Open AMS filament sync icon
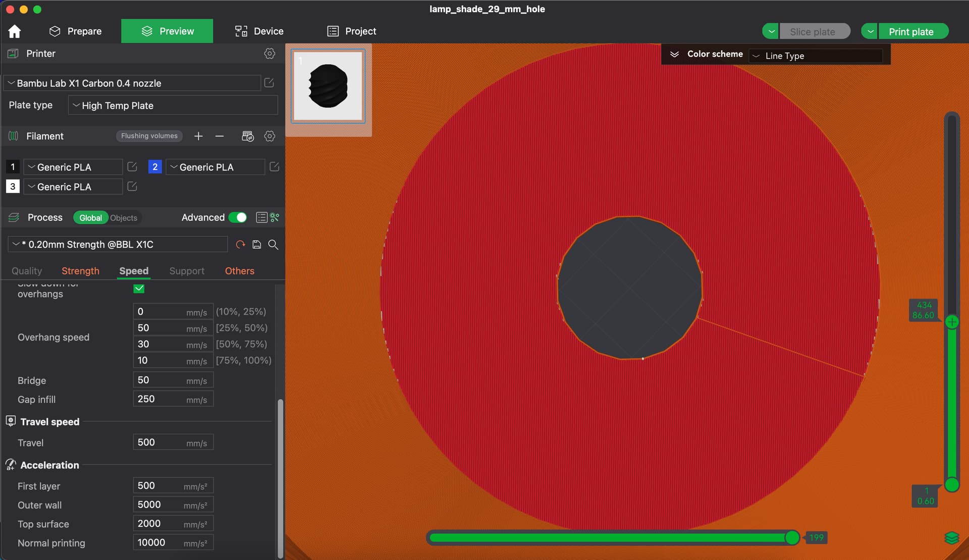 coord(248,136)
